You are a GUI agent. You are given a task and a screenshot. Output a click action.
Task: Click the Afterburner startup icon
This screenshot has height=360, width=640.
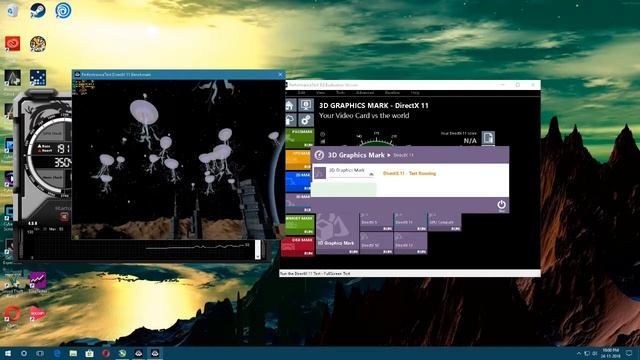click(x=64, y=216)
